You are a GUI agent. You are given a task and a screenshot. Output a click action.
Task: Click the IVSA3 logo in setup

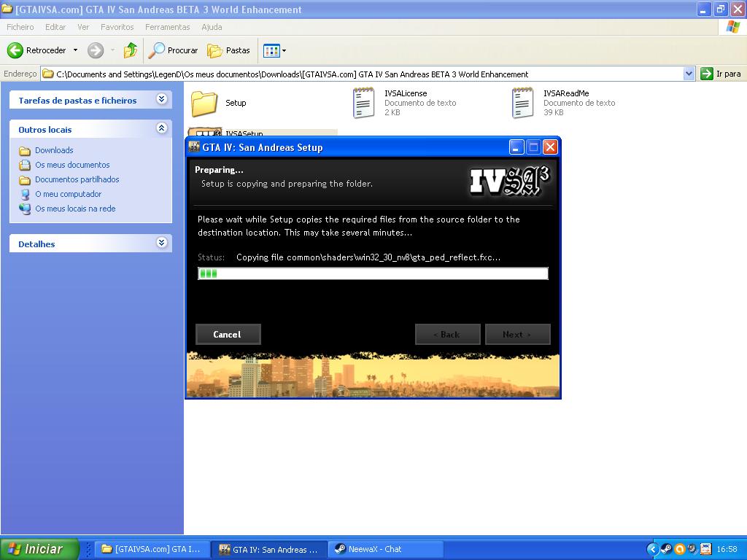(x=509, y=182)
